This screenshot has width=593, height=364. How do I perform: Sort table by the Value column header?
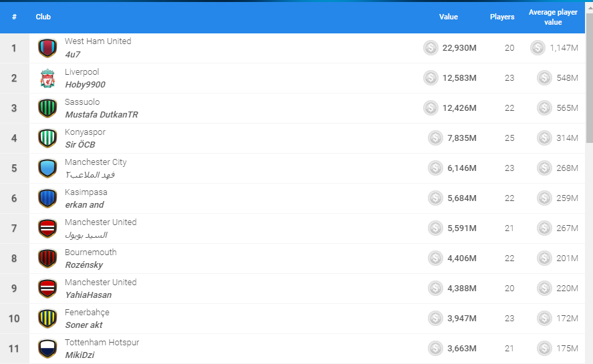(x=449, y=17)
